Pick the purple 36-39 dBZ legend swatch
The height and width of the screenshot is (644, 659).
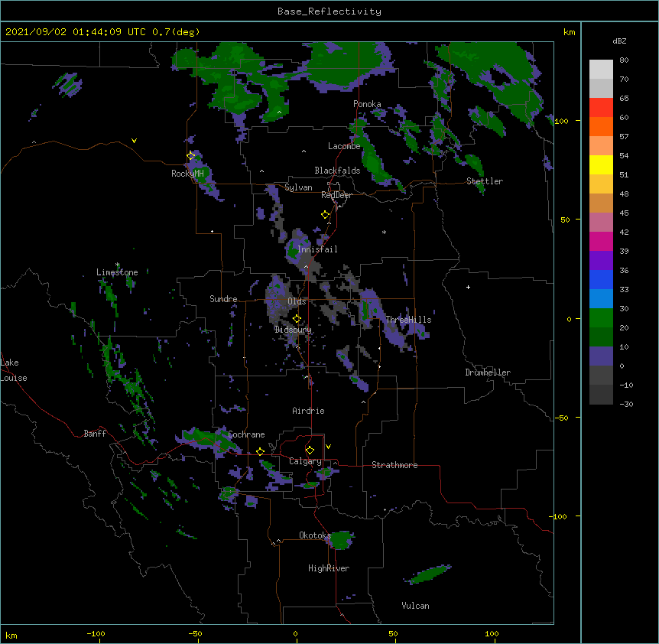tap(601, 261)
